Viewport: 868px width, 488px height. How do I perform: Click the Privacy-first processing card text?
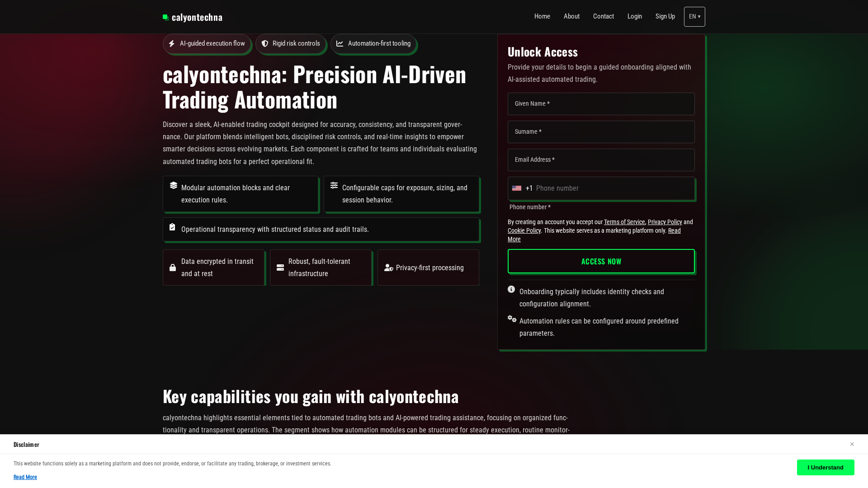pyautogui.click(x=430, y=268)
